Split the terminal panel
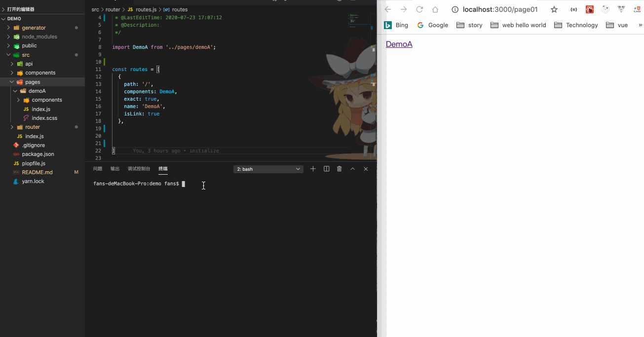 (x=326, y=169)
